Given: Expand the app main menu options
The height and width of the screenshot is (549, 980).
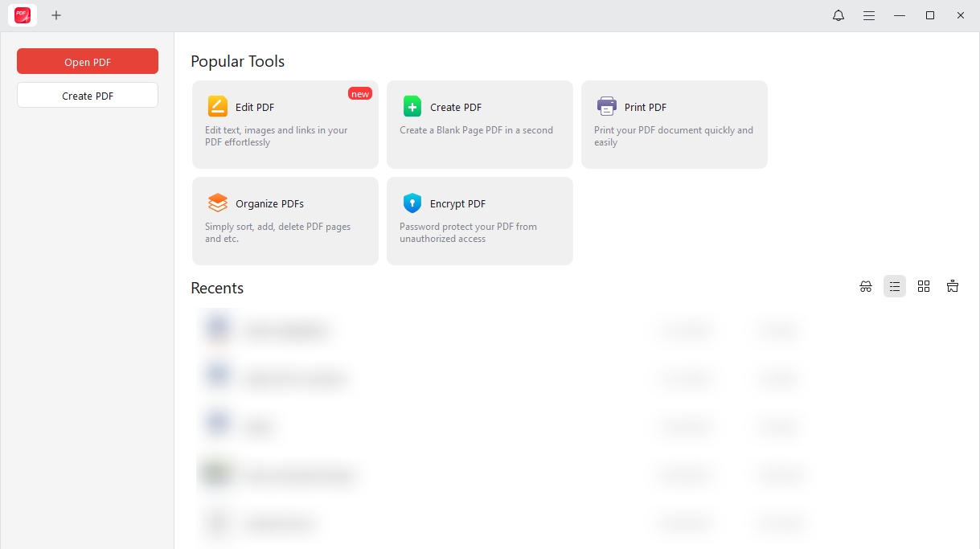Looking at the screenshot, I should point(869,15).
